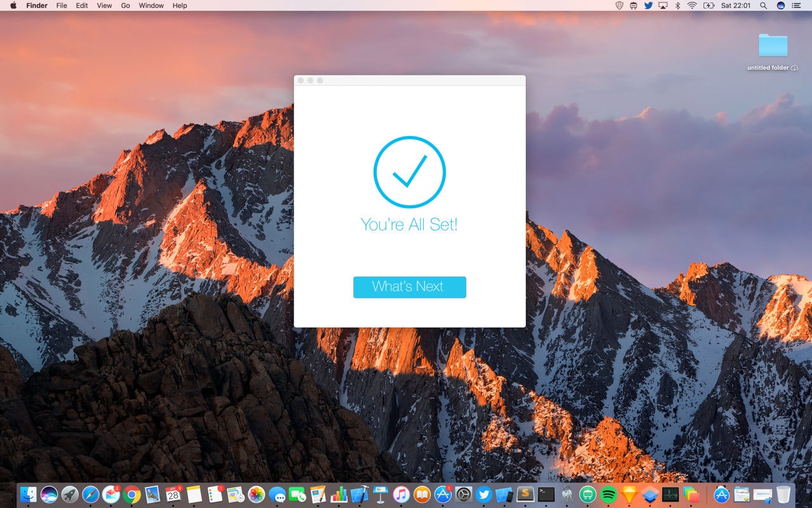Toggle Bluetooth from the menu bar
This screenshot has height=508, width=812.
(676, 5)
